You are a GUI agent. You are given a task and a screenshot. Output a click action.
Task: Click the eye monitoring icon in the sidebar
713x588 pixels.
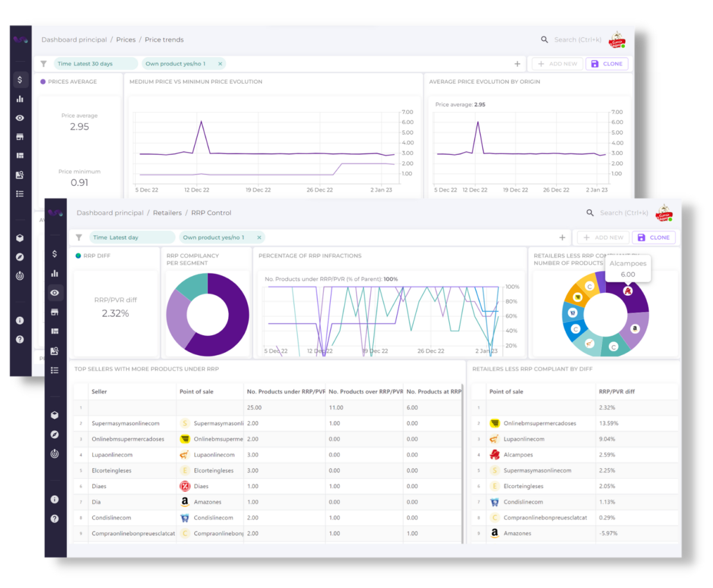[x=55, y=292]
